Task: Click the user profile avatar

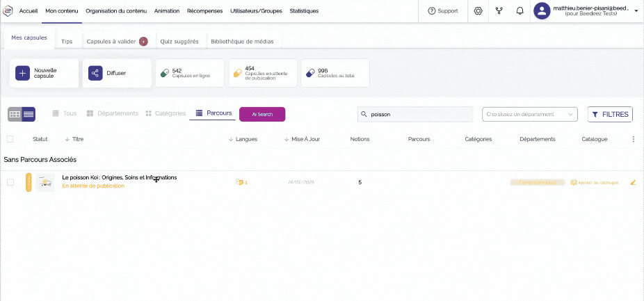Action: pos(542,10)
